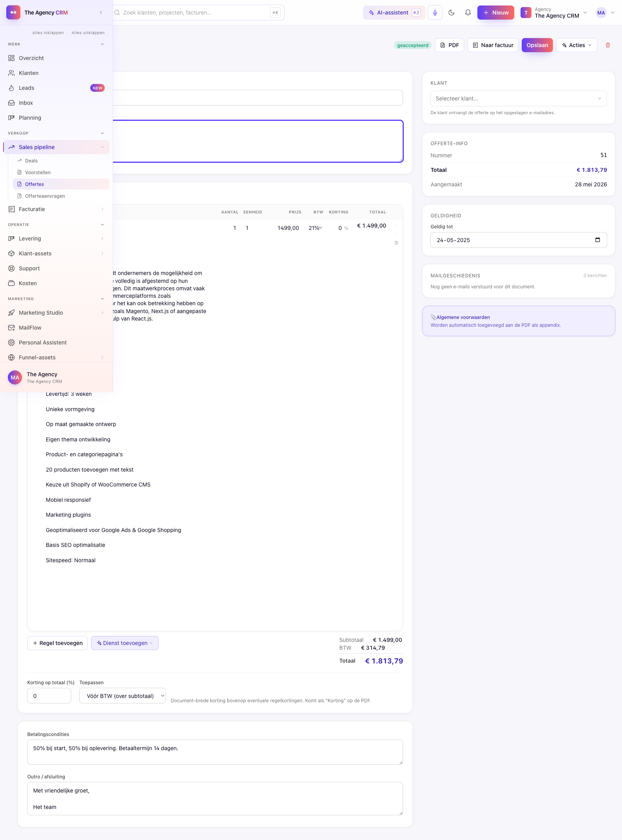Viewport: 622px width, 840px height.
Task: Collapse the VERKOOP section
Action: coord(102,133)
